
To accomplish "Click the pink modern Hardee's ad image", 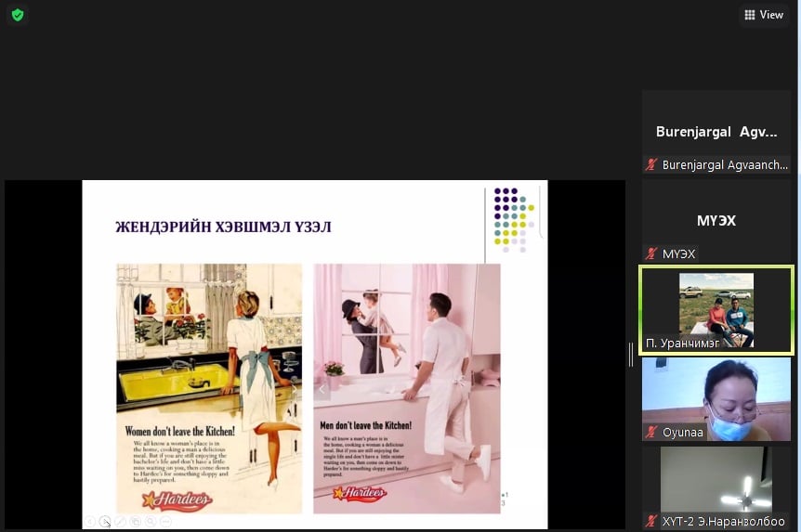I will (x=407, y=388).
